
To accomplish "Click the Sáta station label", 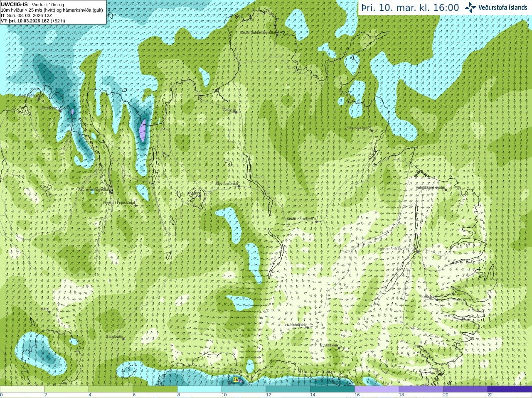I will pyautogui.click(x=45, y=309).
